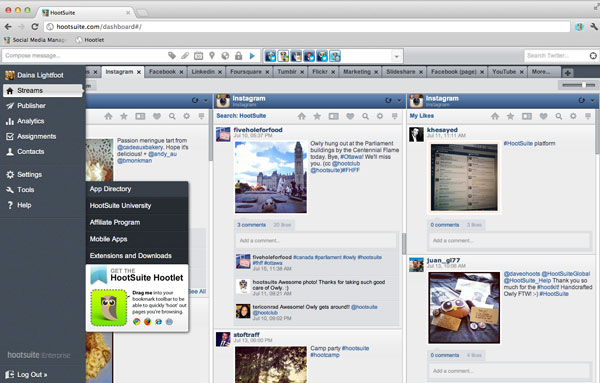Screen dimensions: 600x383
Task: Refresh the Search: HootSuite Instagram stream
Action: pyautogui.click(x=388, y=101)
